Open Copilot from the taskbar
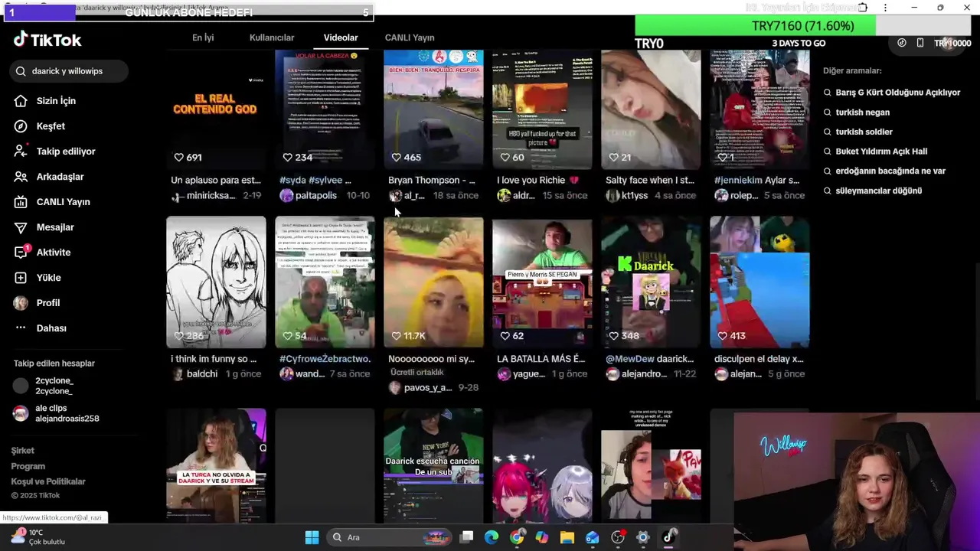The image size is (980, 551). pos(542,537)
